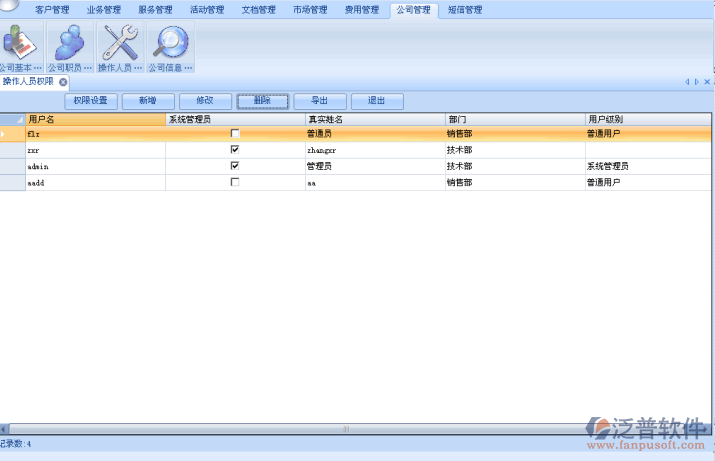
Task: Select username cell flr
Action: (95, 134)
